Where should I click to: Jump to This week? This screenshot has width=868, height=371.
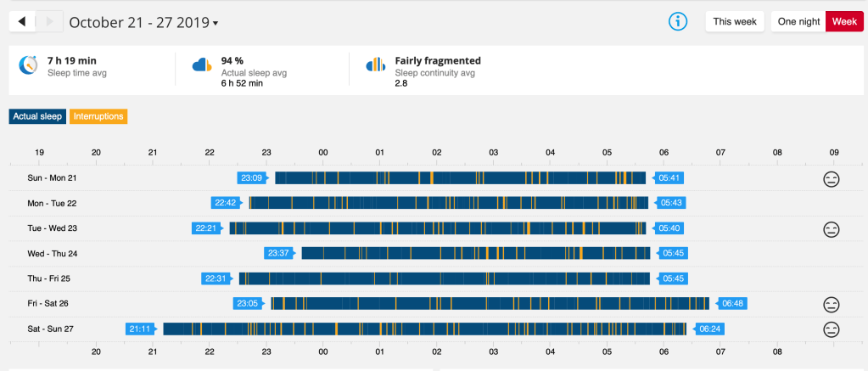(x=735, y=22)
